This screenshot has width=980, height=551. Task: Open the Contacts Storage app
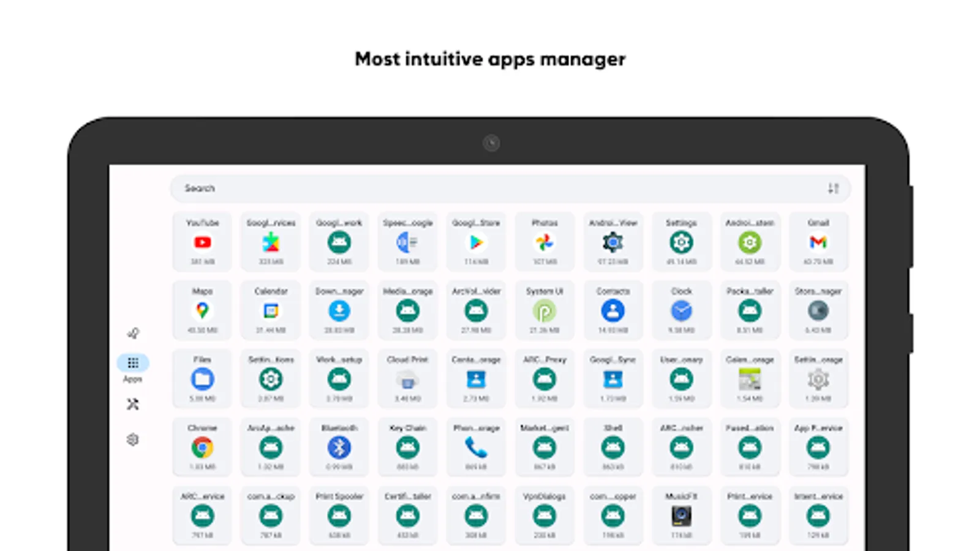[476, 379]
